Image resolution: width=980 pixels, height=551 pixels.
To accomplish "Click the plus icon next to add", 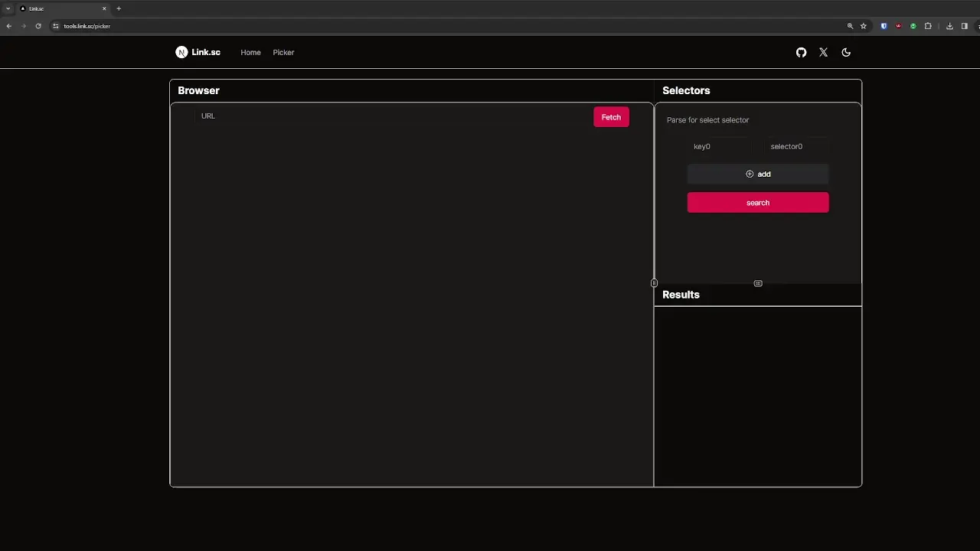I will [750, 174].
